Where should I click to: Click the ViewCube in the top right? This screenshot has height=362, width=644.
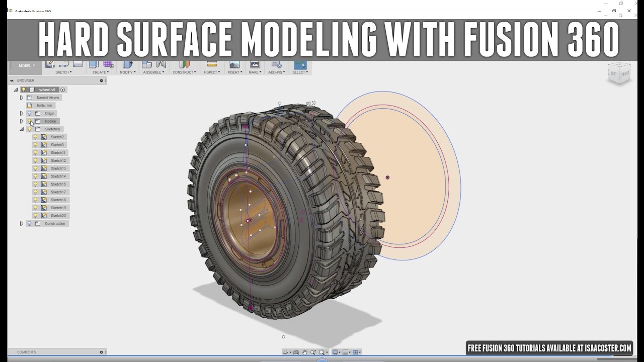(x=619, y=74)
